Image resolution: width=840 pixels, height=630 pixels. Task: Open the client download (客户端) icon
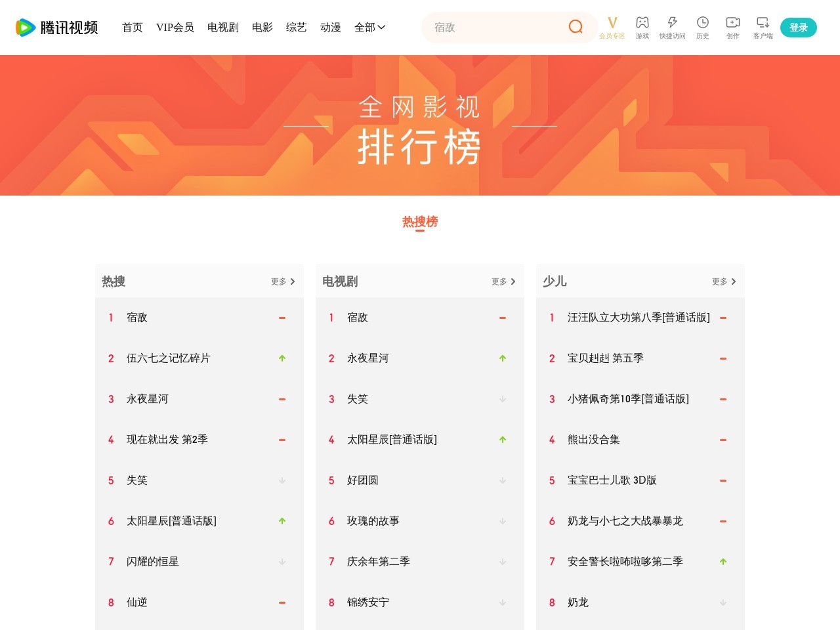[x=763, y=28]
